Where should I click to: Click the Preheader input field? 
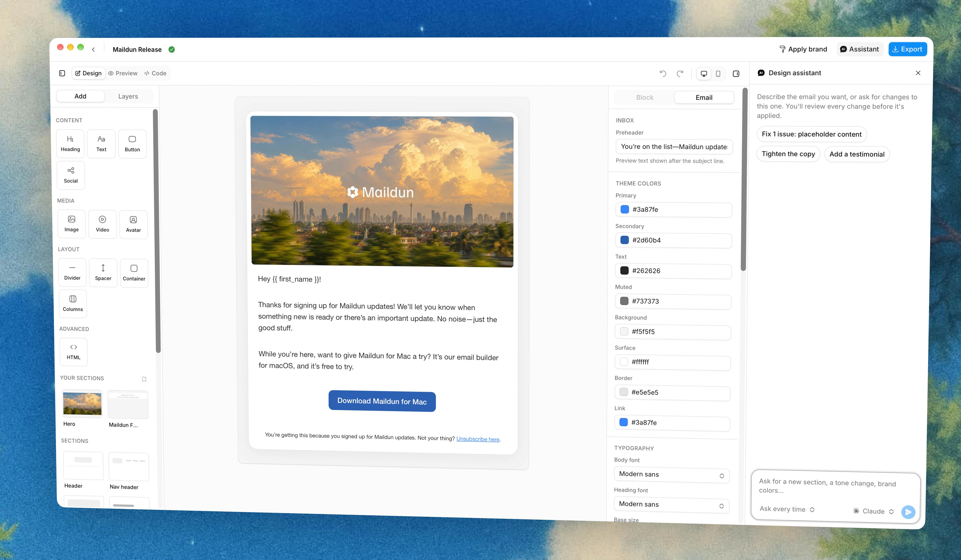tap(674, 147)
